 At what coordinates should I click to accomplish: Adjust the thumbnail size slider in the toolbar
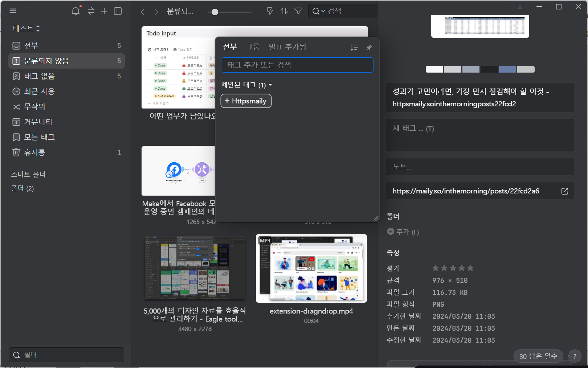click(x=215, y=12)
